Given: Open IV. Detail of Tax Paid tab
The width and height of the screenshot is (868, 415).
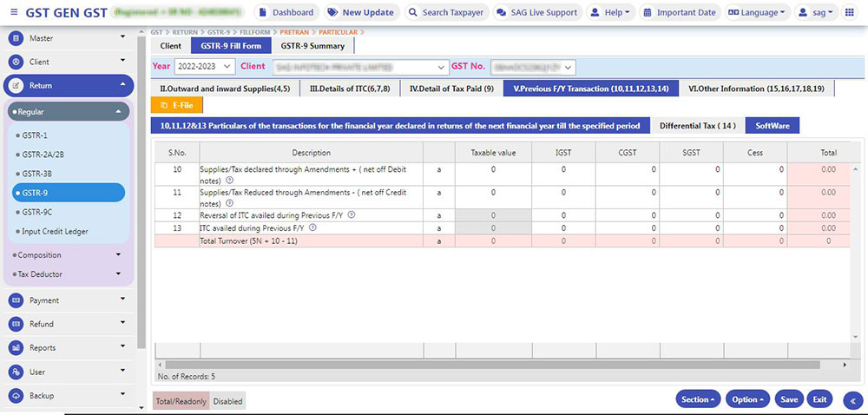Looking at the screenshot, I should pos(451,89).
